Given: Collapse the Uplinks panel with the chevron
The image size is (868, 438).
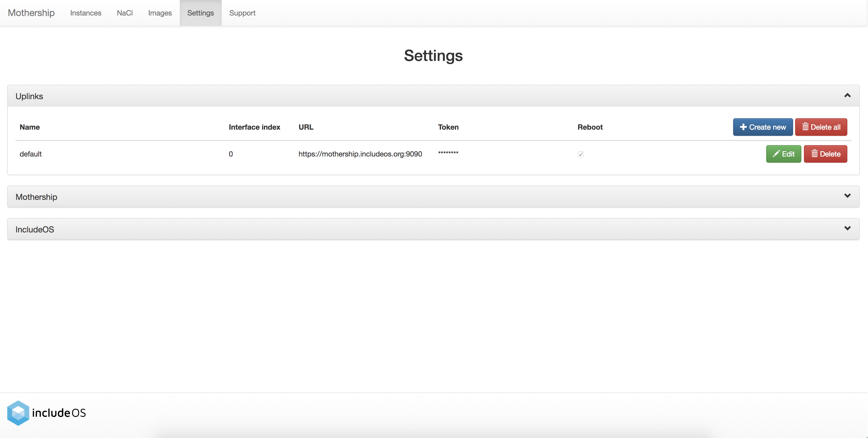Looking at the screenshot, I should point(847,96).
